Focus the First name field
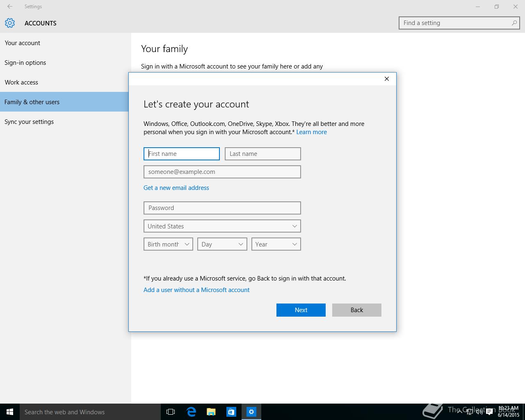This screenshot has height=420, width=525. pos(181,154)
